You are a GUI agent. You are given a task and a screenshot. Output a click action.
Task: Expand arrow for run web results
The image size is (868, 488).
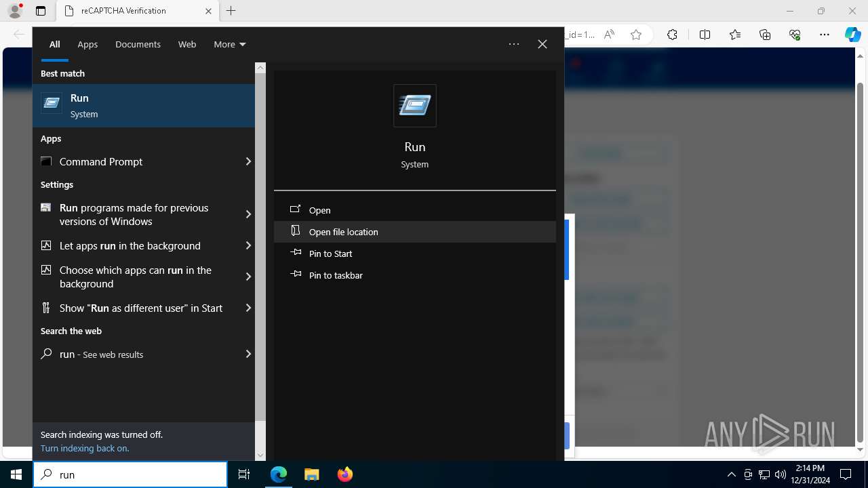[x=248, y=354]
